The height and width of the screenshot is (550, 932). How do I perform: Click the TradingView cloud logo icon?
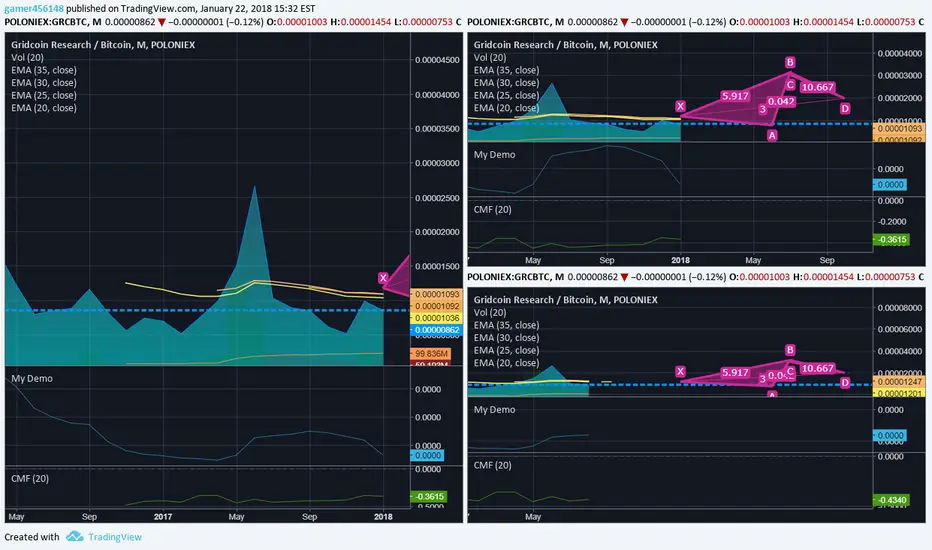pyautogui.click(x=74, y=536)
